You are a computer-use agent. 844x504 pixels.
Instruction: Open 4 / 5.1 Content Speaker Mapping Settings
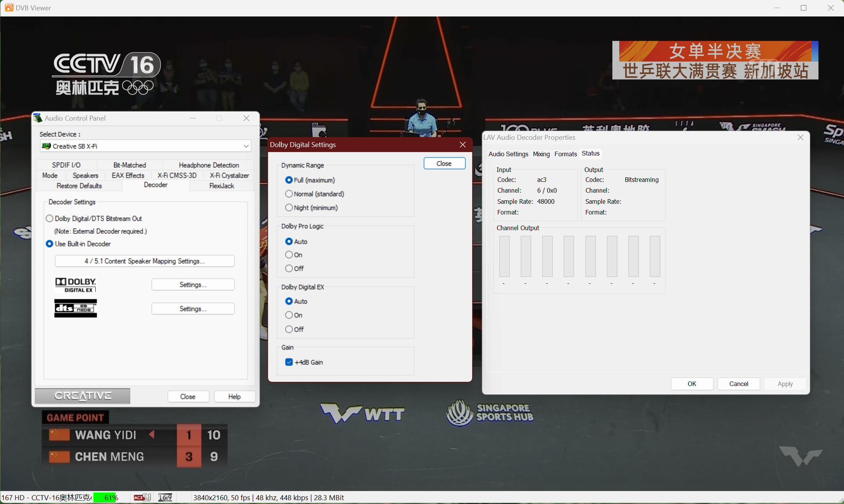[145, 261]
